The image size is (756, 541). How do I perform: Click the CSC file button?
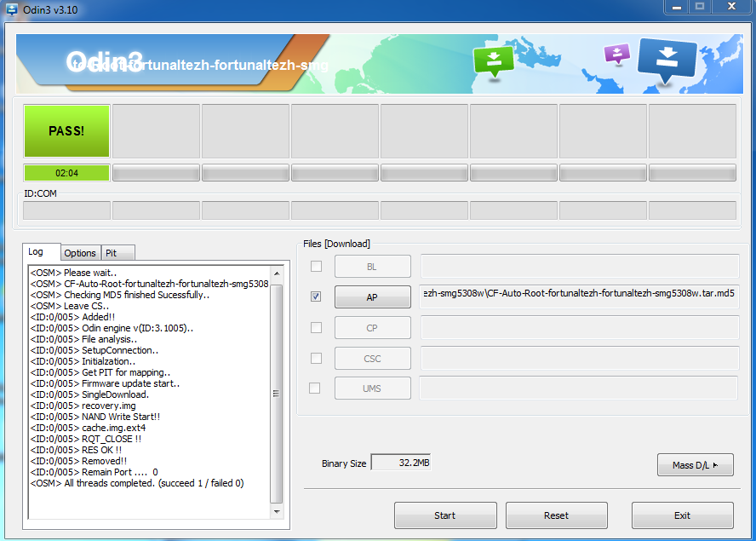373,359
